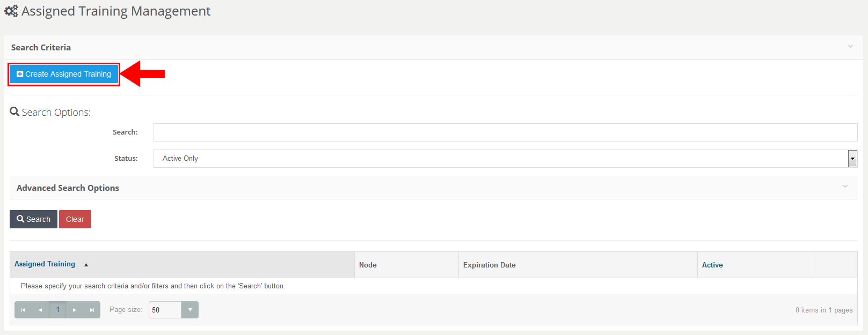The height and width of the screenshot is (335, 868).
Task: Expand the Advanced Search Options chevron
Action: 845,187
